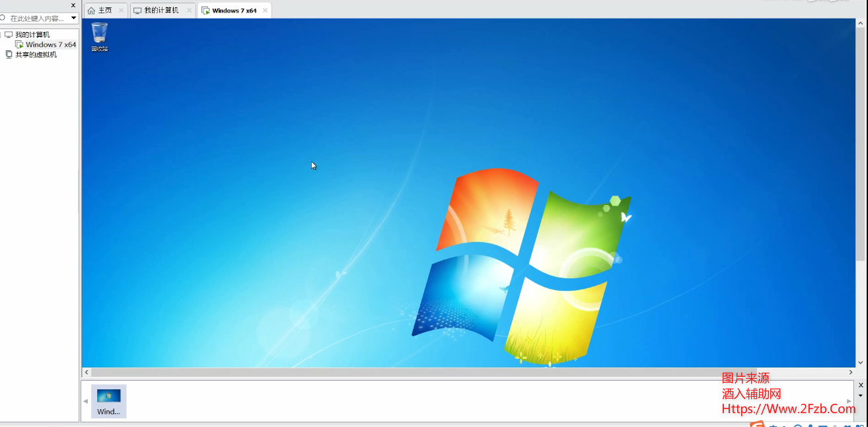Click the running-VM icon on Windows 7 tab
Image resolution: width=868 pixels, height=427 pixels.
tap(205, 11)
